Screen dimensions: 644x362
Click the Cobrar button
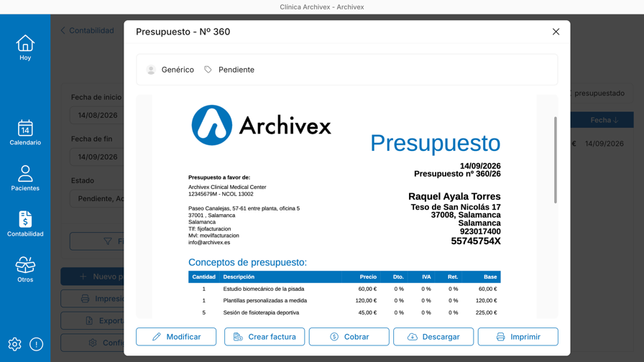point(349,337)
